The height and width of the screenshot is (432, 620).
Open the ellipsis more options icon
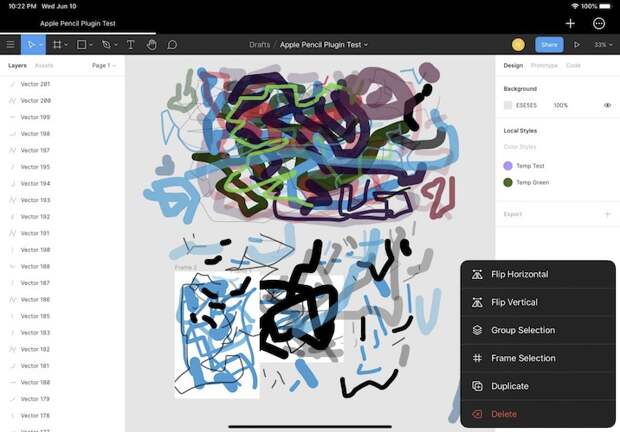(x=599, y=24)
